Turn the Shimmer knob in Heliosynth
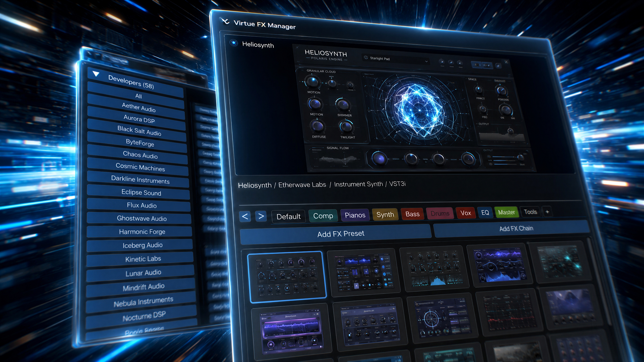The height and width of the screenshot is (362, 644). tap(343, 105)
